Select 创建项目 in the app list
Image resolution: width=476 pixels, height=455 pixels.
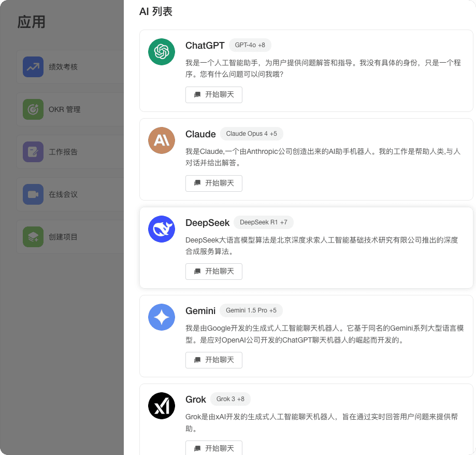point(70,237)
